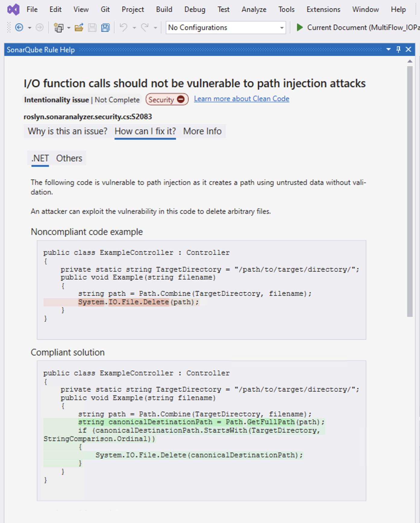
Task: Click the Save All icon
Action: click(x=105, y=28)
